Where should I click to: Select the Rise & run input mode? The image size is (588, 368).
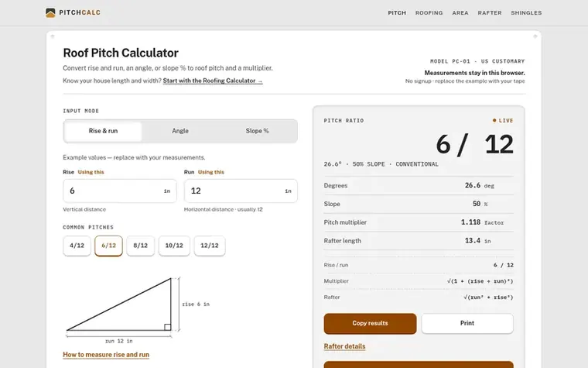(x=103, y=131)
